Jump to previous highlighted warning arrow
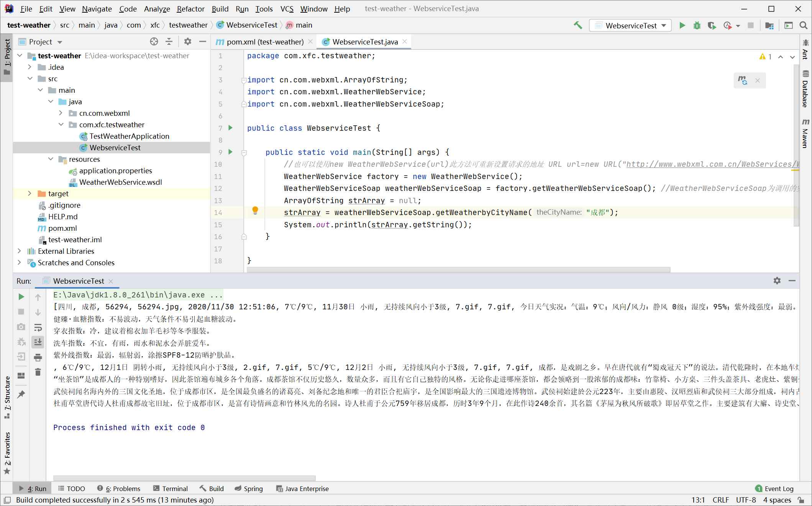Screen dimensions: 812x506 tap(781, 57)
